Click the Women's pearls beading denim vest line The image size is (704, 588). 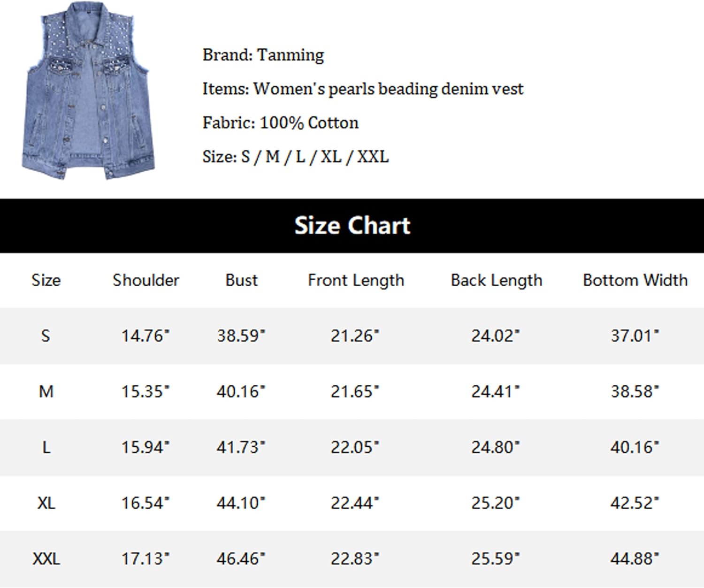(x=363, y=89)
